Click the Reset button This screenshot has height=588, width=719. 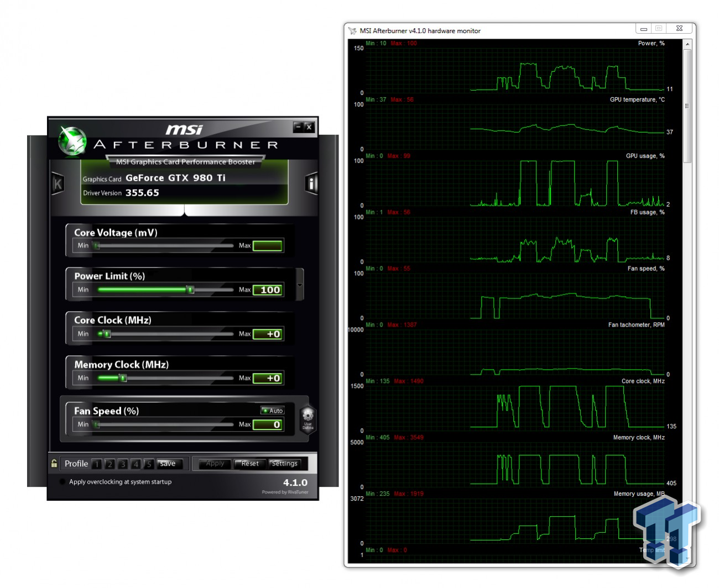pos(249,464)
